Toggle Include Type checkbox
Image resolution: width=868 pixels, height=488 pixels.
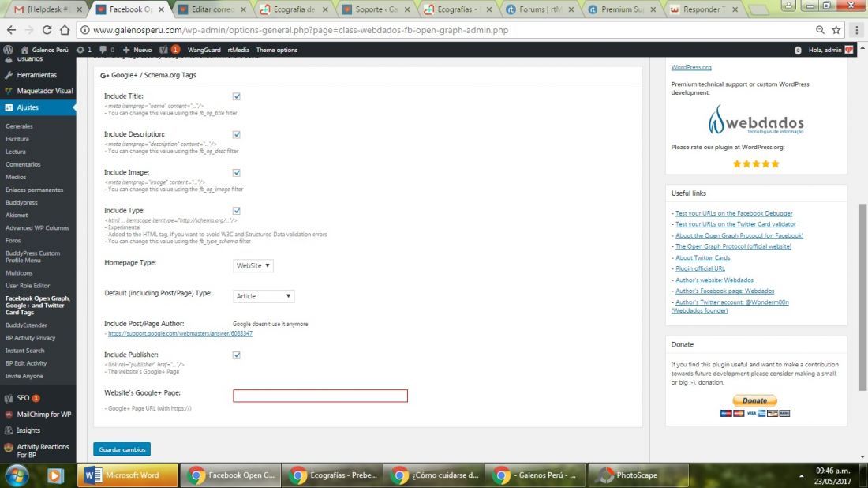click(237, 211)
